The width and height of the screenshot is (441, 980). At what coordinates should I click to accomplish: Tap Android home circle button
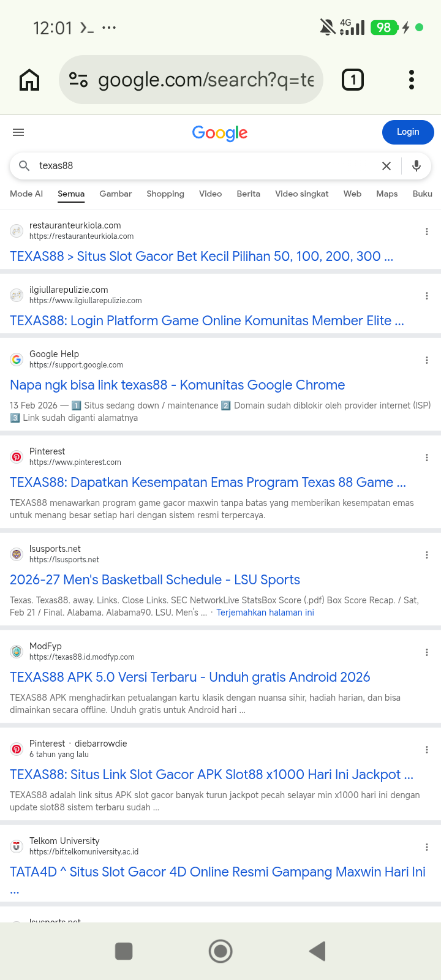pos(221,951)
